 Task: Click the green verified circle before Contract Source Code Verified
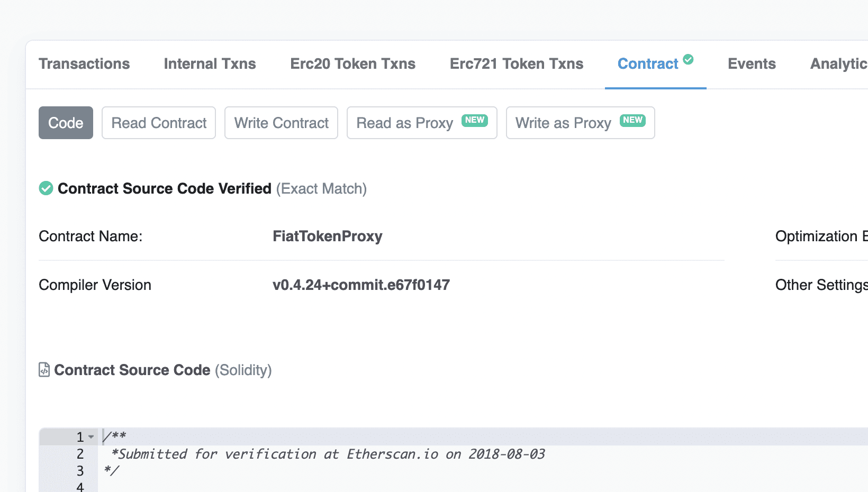point(46,188)
